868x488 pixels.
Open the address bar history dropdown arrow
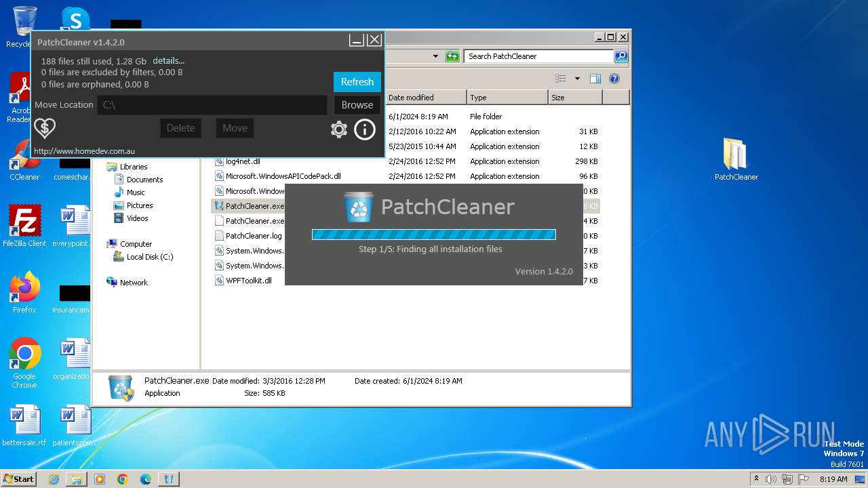pyautogui.click(x=435, y=56)
